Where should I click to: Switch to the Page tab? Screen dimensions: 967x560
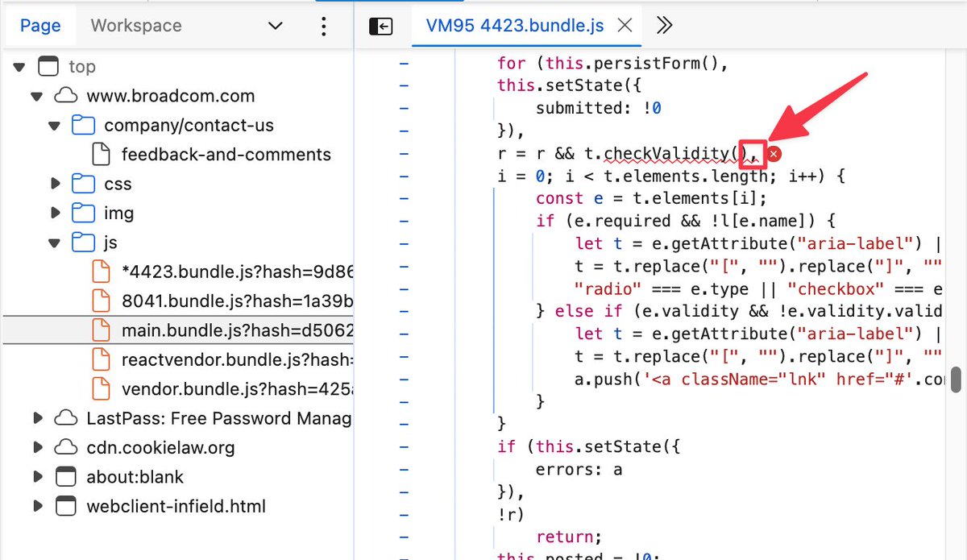pos(40,25)
